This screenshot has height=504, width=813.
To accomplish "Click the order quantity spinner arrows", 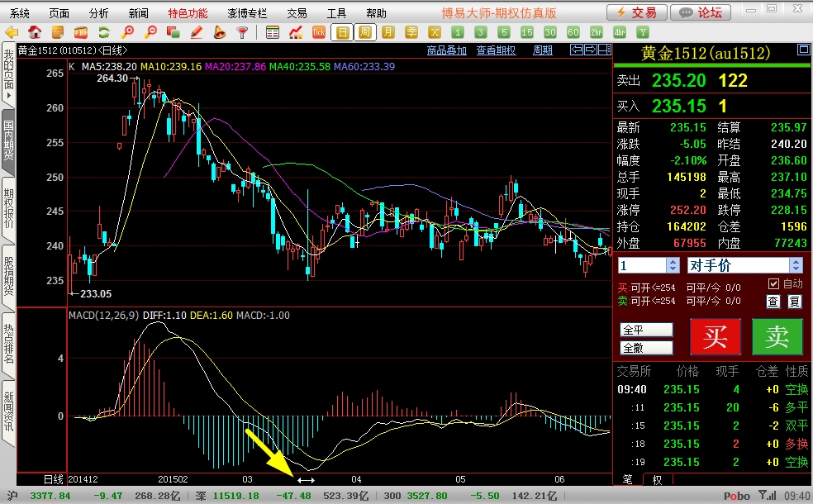I will click(x=672, y=265).
